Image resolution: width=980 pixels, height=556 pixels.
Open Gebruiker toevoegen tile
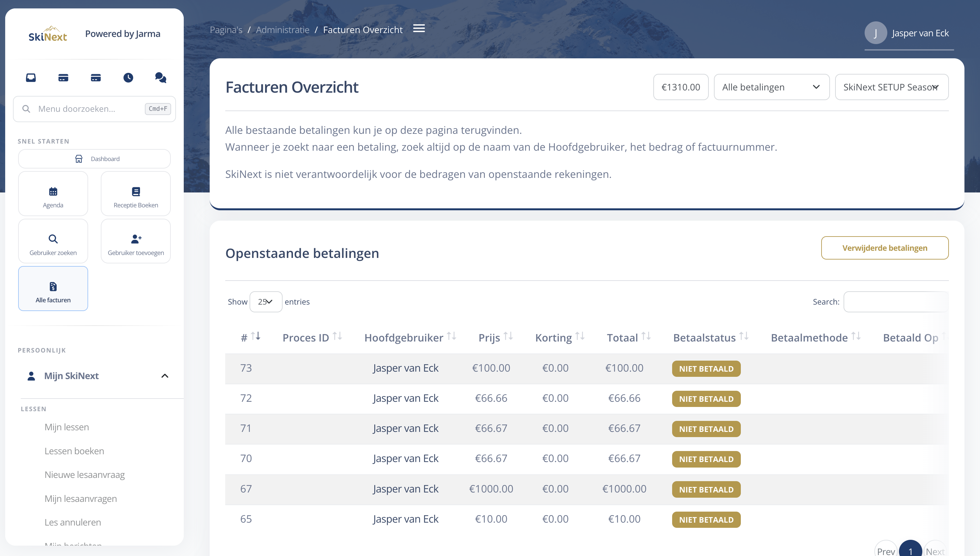(x=135, y=241)
